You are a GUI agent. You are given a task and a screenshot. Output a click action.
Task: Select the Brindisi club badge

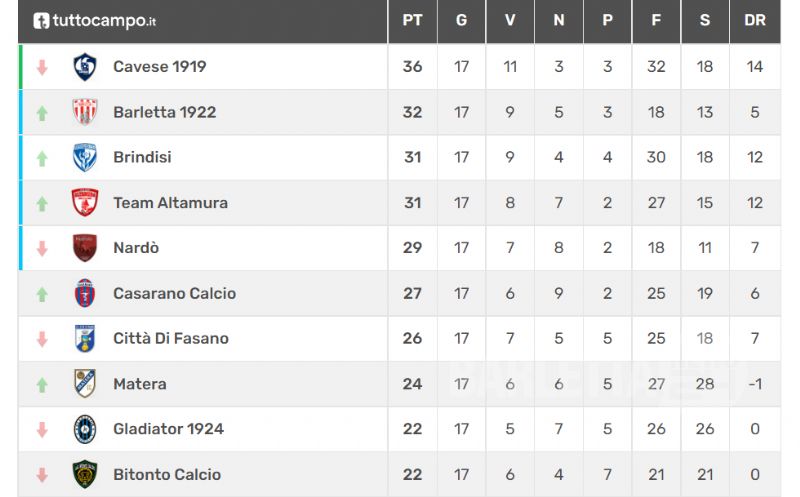(x=85, y=157)
